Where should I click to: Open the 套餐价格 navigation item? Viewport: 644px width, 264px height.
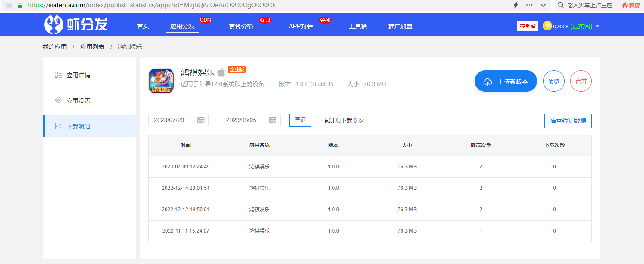(241, 26)
